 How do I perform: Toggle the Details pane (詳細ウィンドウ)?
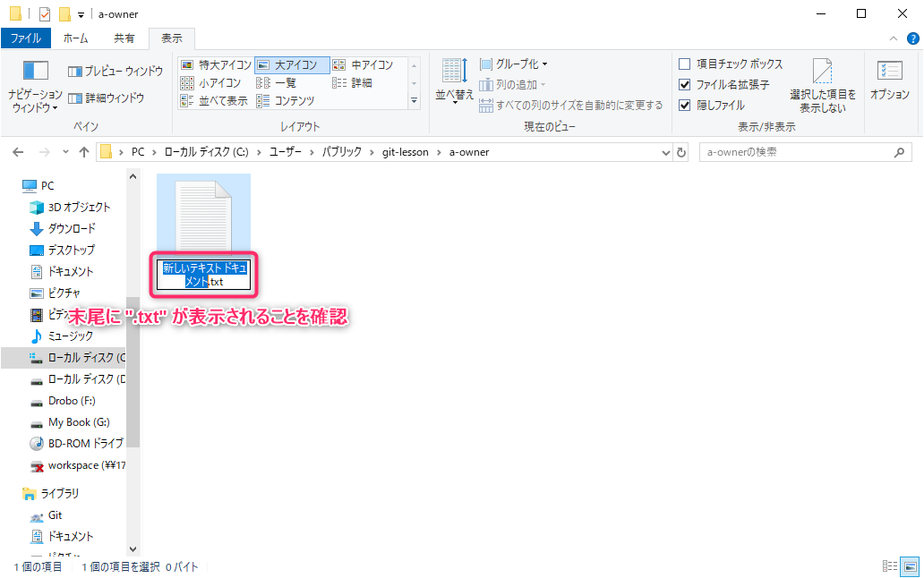tap(106, 98)
